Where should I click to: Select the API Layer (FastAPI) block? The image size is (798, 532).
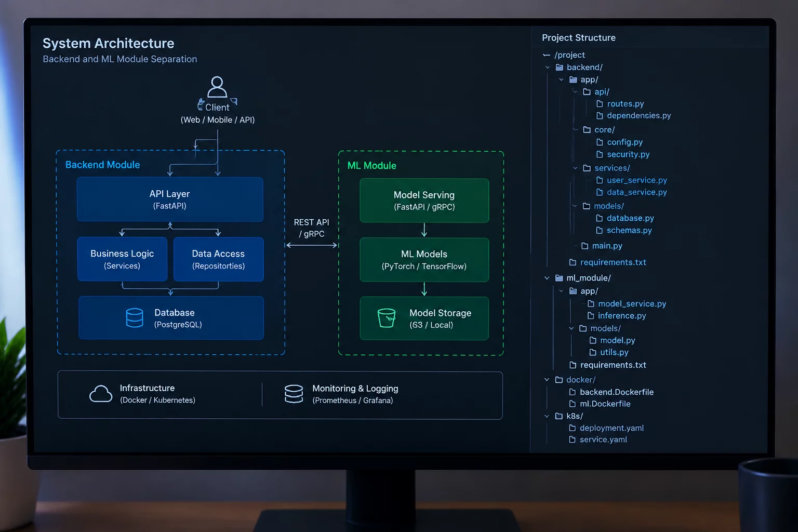170,199
